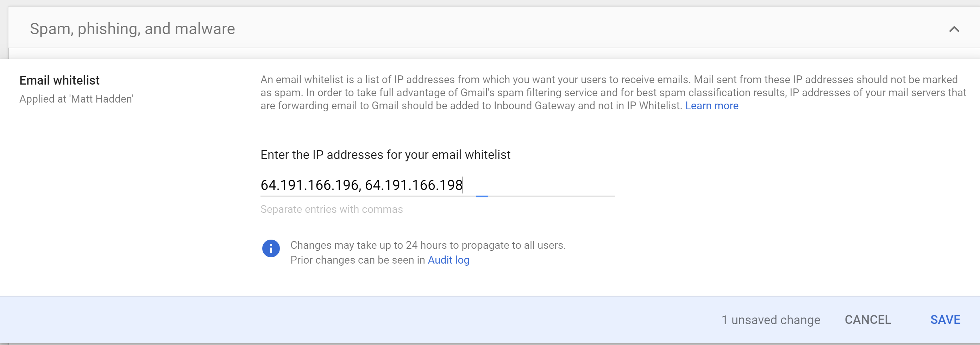Screen dimensions: 980x345
Task: Click the empty area of the whitelist input field
Action: coord(548,185)
